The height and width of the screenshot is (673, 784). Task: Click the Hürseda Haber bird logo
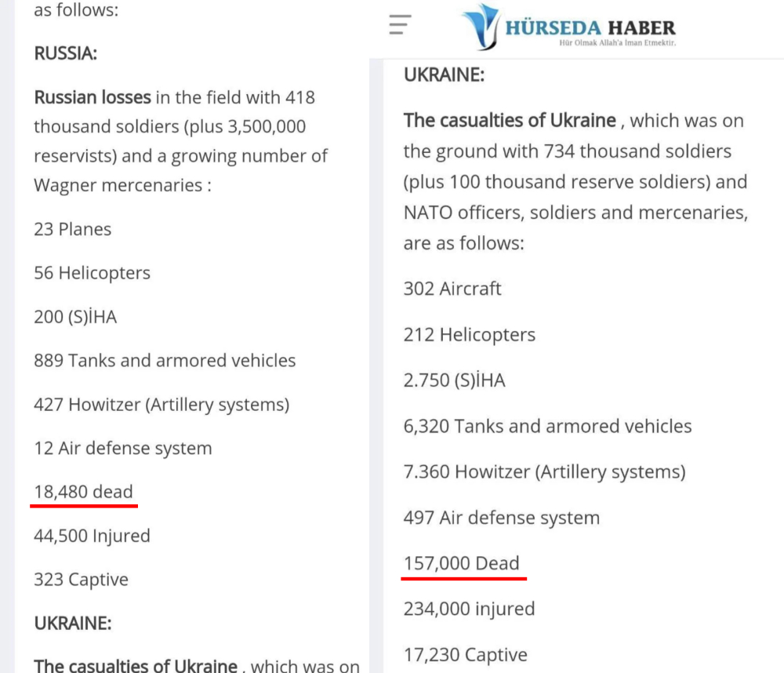[481, 27]
